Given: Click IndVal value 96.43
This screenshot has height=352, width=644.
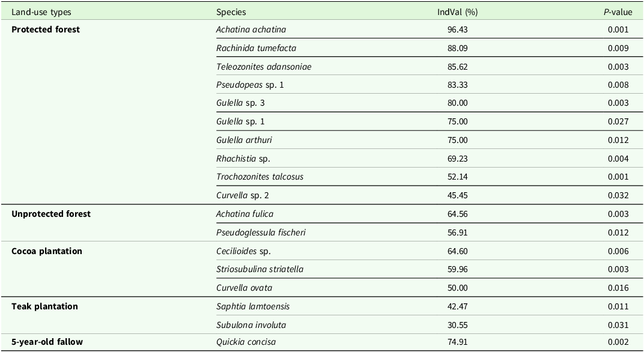Looking at the screenshot, I should point(457,29).
